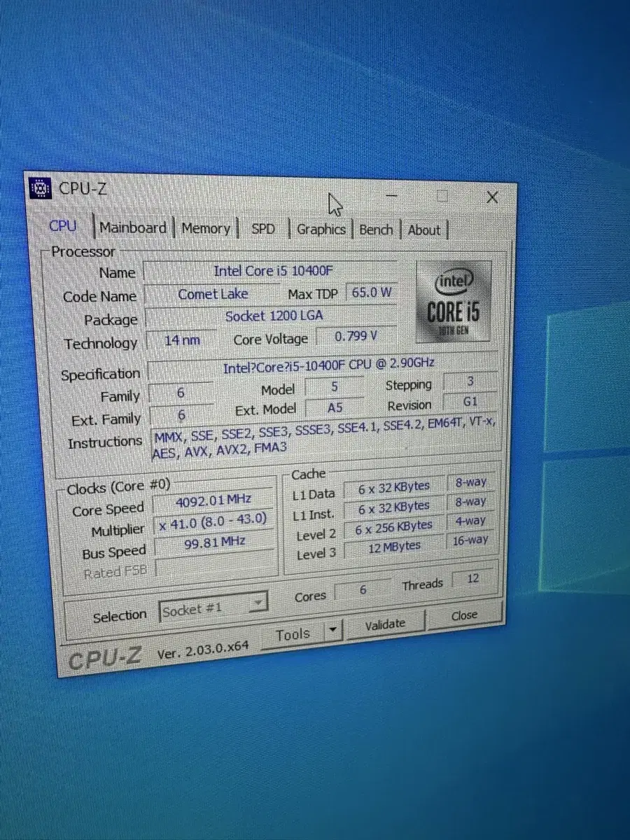Screen dimensions: 630x840
Task: Click the Tools button
Action: 293,634
